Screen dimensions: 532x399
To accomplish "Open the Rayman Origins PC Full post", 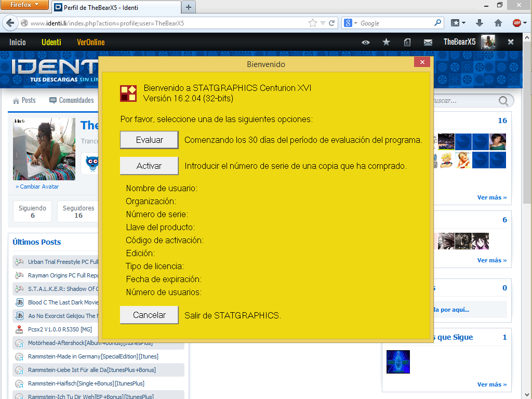I will coord(63,275).
